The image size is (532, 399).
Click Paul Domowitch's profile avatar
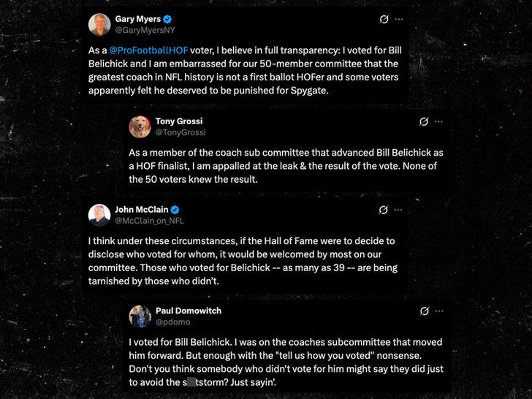tap(140, 316)
